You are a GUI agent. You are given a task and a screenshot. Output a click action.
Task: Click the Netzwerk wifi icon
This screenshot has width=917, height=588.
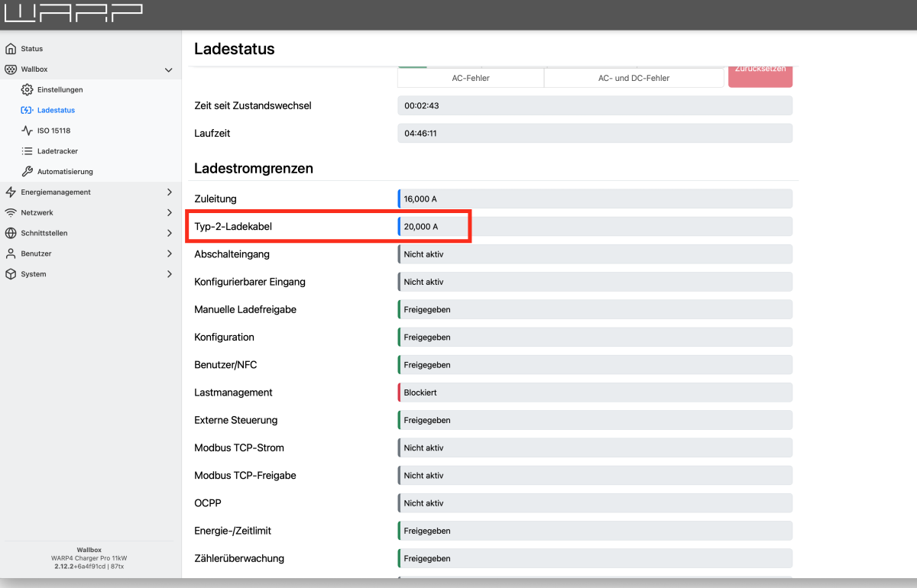tap(11, 213)
